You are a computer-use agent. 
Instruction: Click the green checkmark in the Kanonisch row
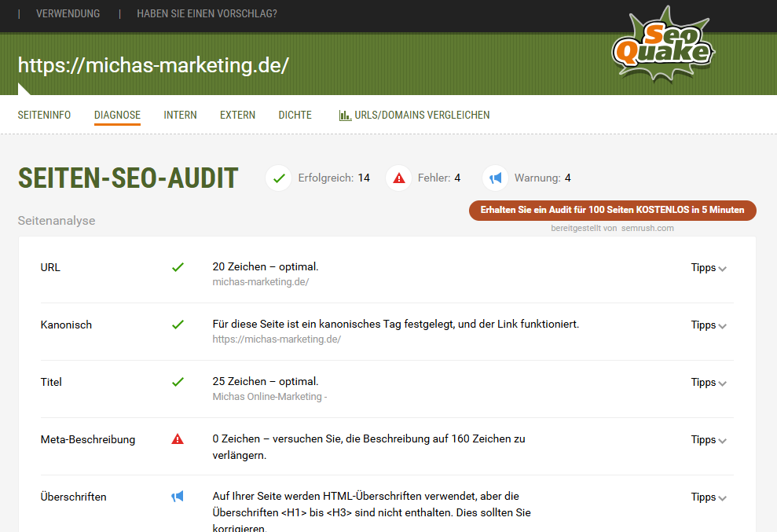coord(178,325)
